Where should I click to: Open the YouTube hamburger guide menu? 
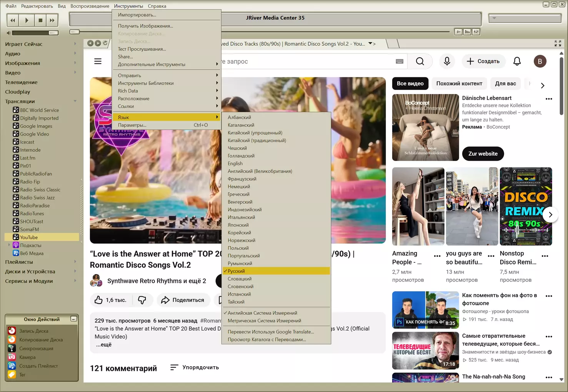pos(98,61)
